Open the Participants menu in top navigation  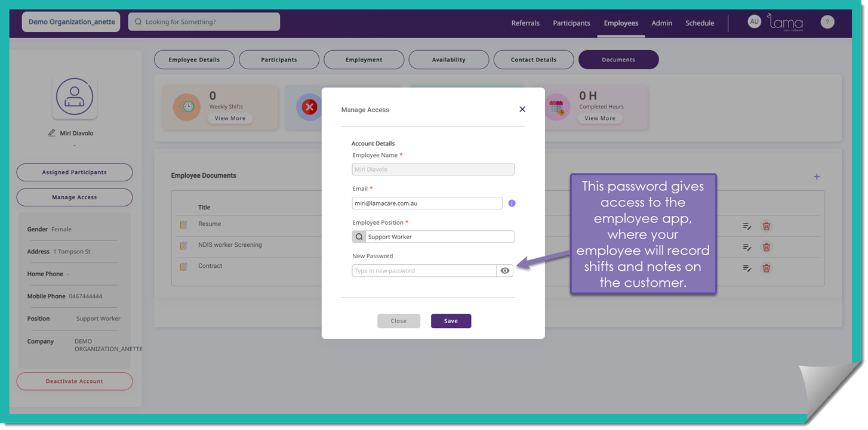coord(571,23)
